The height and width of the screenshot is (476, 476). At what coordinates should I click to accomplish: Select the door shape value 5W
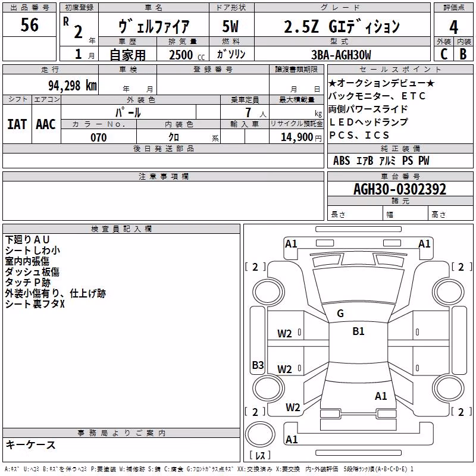(x=230, y=26)
